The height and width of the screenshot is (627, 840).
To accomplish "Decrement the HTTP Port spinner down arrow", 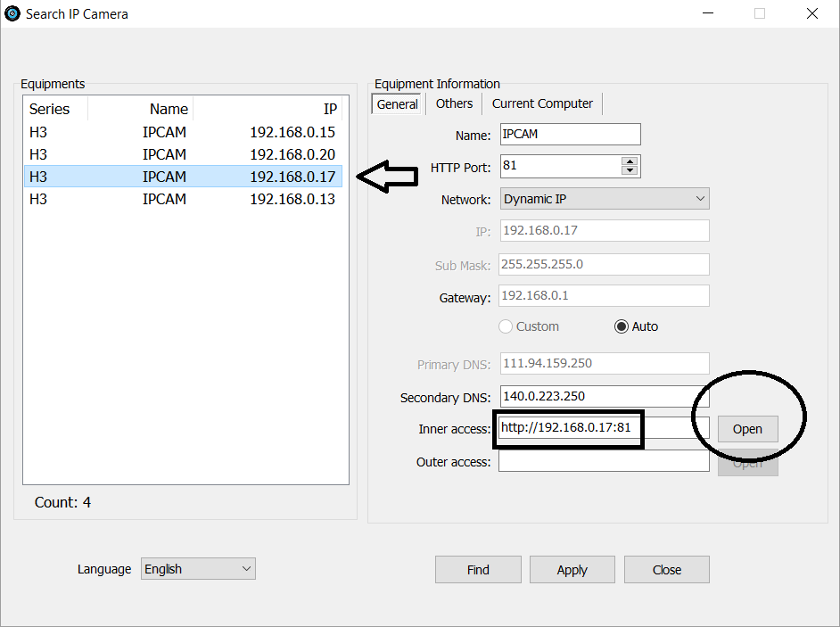I will pyautogui.click(x=630, y=171).
